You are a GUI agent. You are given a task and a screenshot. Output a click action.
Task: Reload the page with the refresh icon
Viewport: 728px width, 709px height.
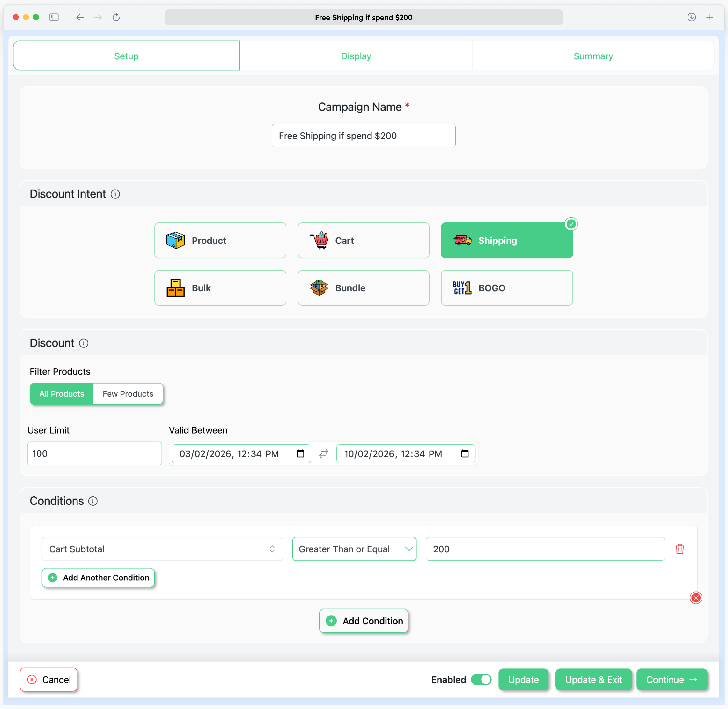pyautogui.click(x=116, y=17)
